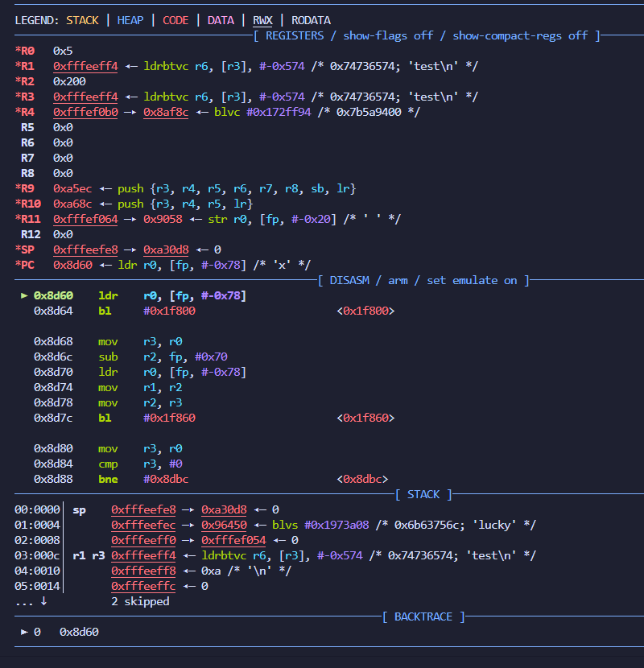Click the asterisk marker before R0

(18, 51)
